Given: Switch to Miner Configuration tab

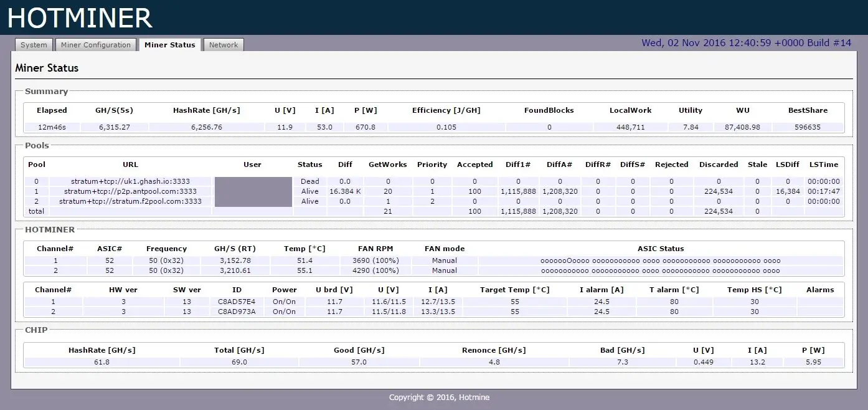Looking at the screenshot, I should (x=96, y=45).
